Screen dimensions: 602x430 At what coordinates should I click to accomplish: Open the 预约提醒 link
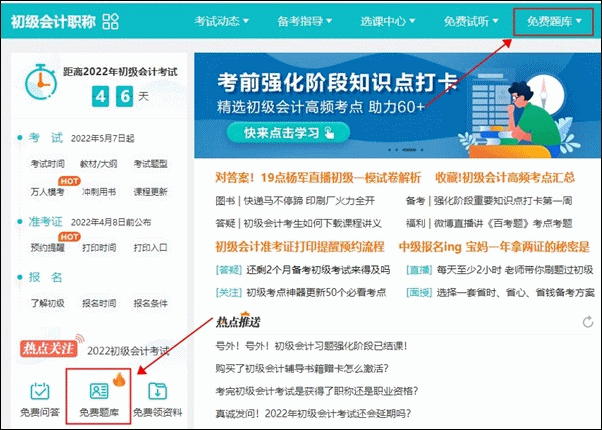(48, 248)
